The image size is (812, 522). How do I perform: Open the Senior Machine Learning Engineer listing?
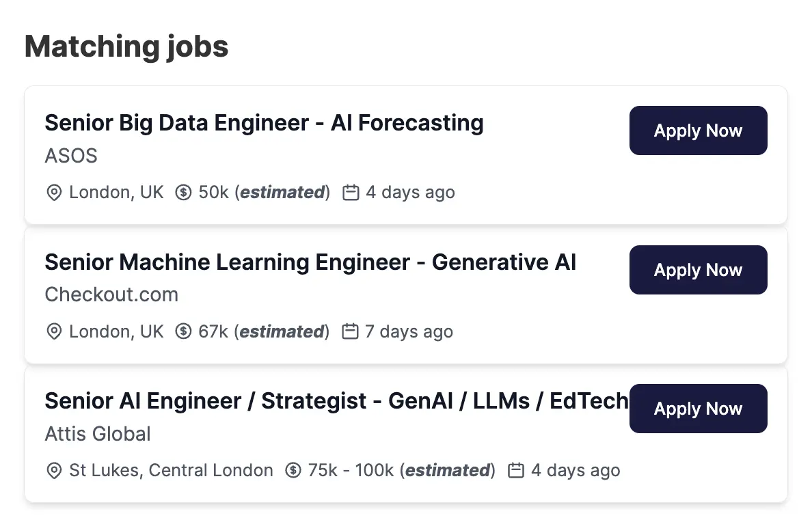click(310, 262)
